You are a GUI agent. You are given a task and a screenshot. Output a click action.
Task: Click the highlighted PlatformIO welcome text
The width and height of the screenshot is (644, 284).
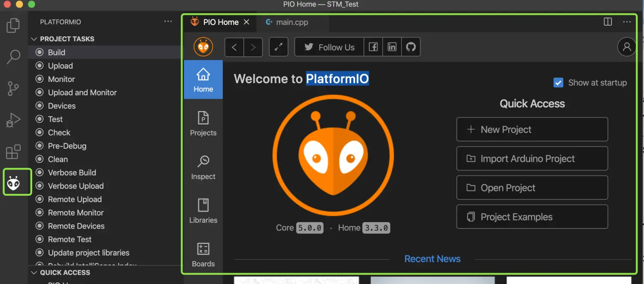click(x=337, y=79)
